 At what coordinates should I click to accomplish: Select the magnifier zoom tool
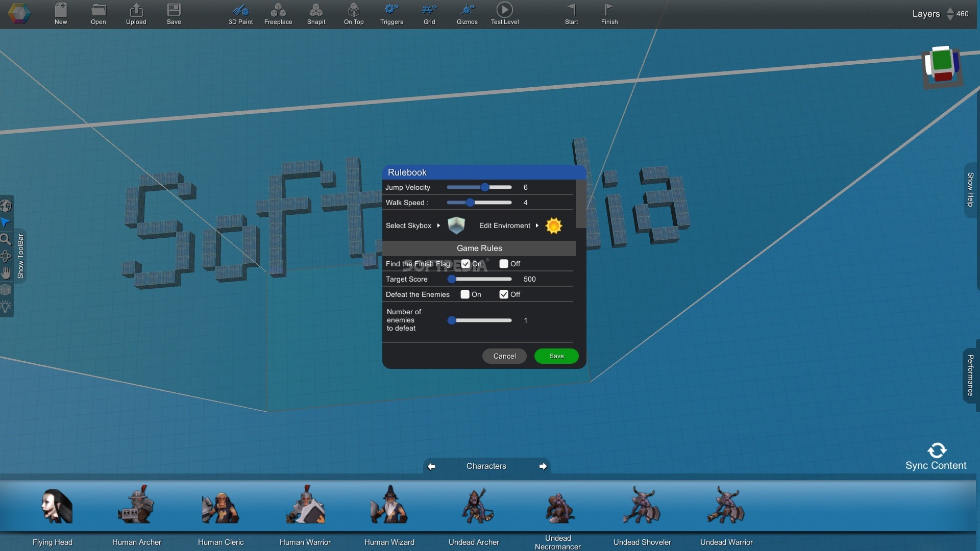click(x=6, y=239)
